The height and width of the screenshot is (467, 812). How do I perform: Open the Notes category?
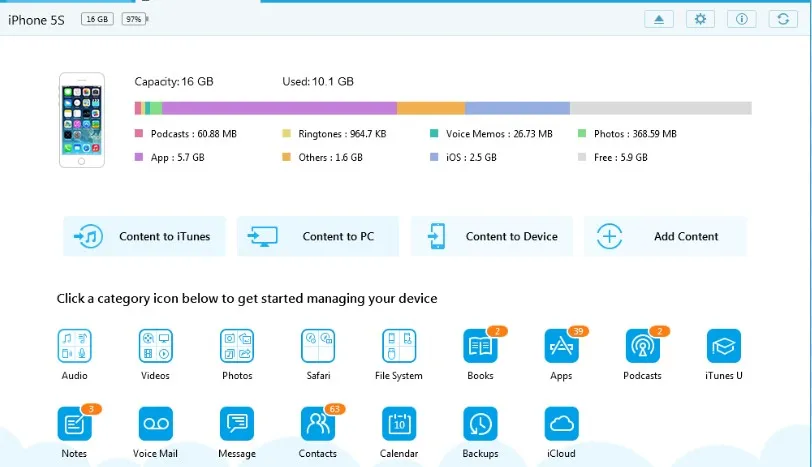(75, 424)
